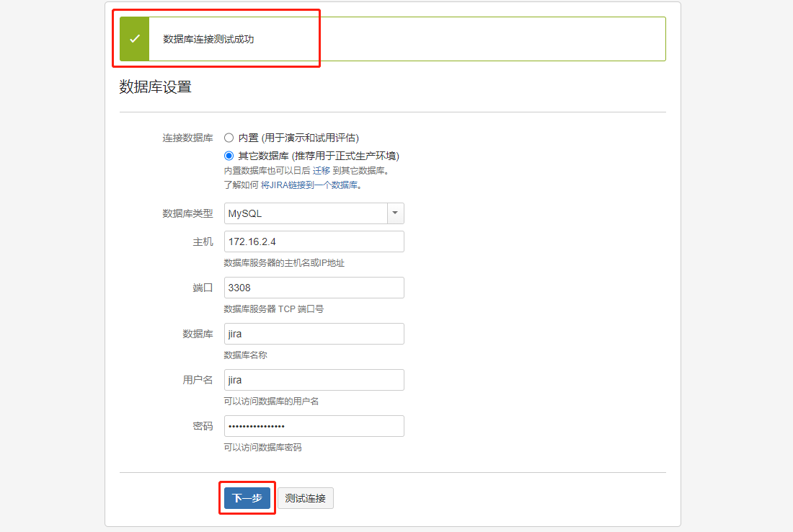Screen dimensions: 793x532
Task: Focus the port field containing 3308
Action: (314, 288)
